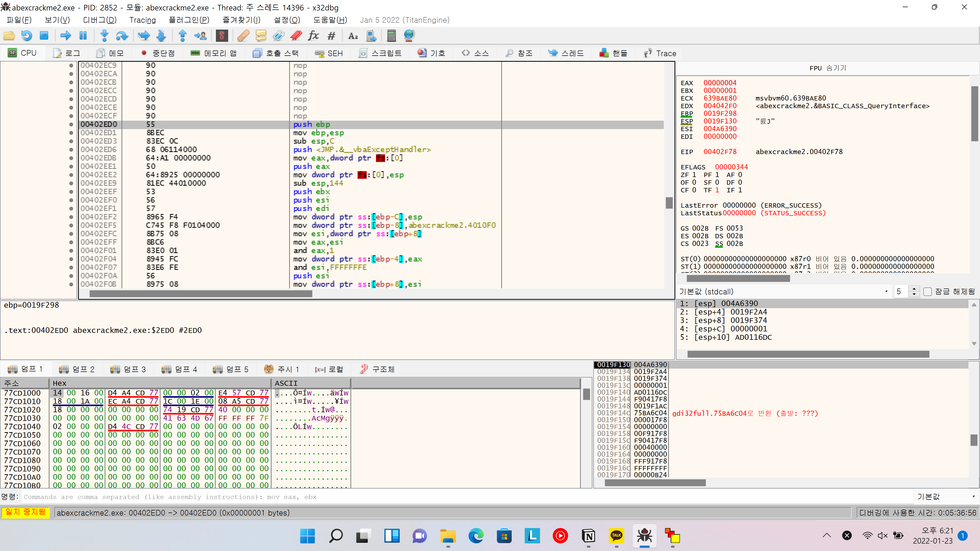Open the 구조체 (Struct) tab
The height and width of the screenshot is (551, 980).
click(x=377, y=369)
